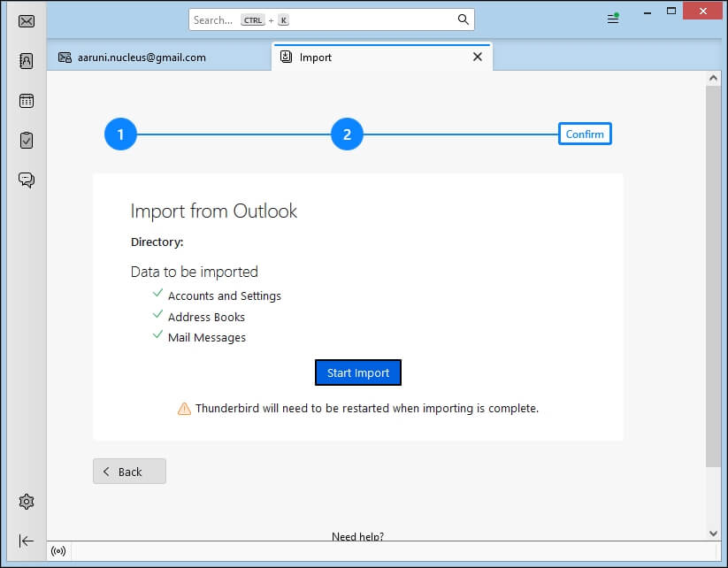Click the vertical scrollbar thumb
Screen dimensions: 728x568
[x=713, y=276]
